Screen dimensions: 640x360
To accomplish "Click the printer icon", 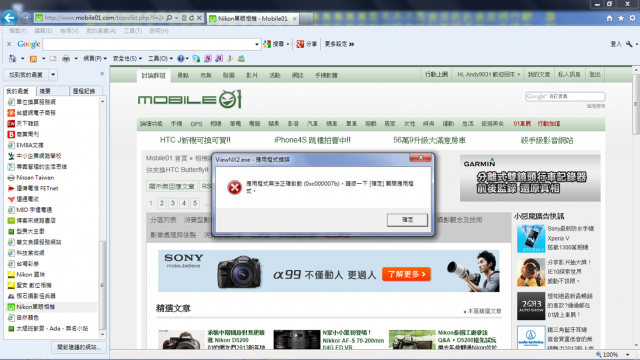I will [x=66, y=59].
